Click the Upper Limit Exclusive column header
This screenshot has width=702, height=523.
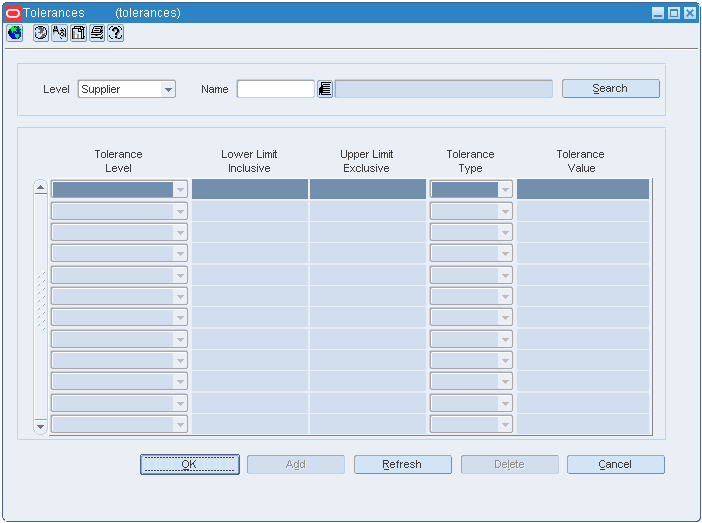pyautogui.click(x=367, y=161)
